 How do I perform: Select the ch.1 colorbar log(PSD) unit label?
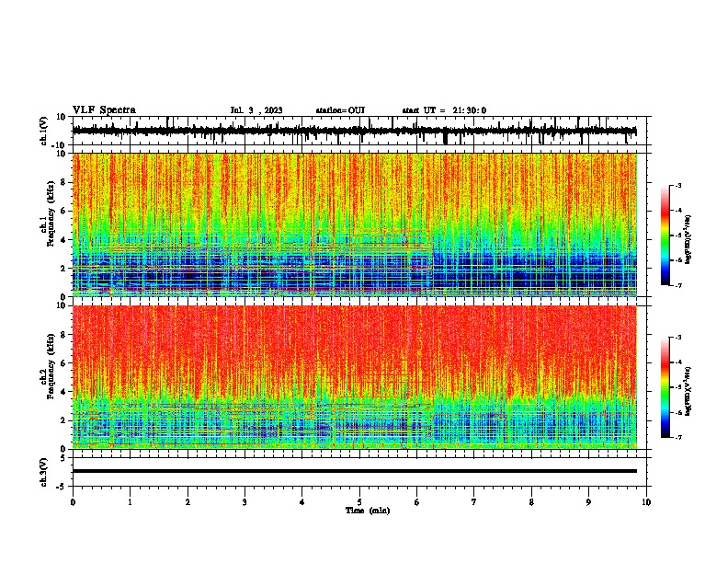(688, 240)
